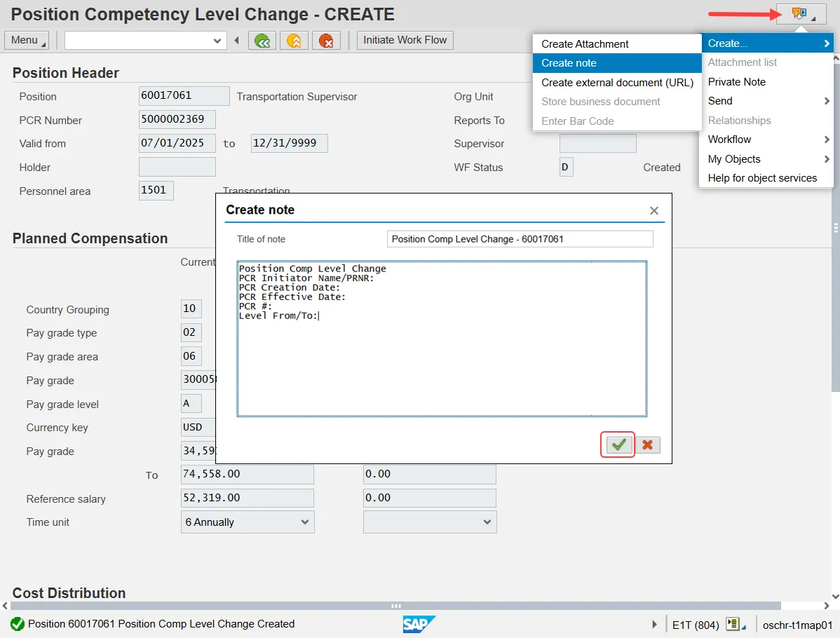
Task: Select Create Attachment from menu
Action: [x=585, y=43]
